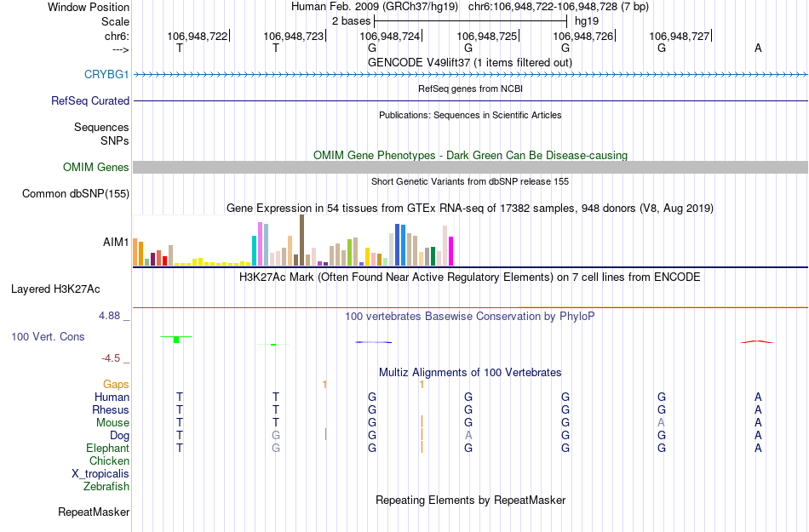
Task: Click the 2 bases scale bar
Action: click(470, 21)
